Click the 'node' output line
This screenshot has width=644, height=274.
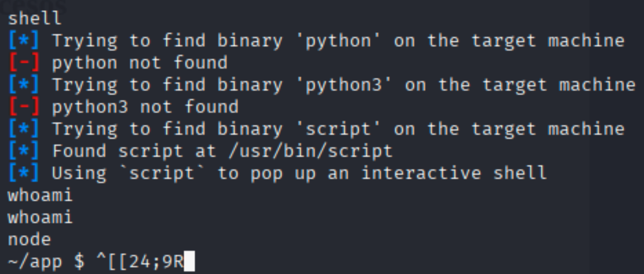point(29,239)
